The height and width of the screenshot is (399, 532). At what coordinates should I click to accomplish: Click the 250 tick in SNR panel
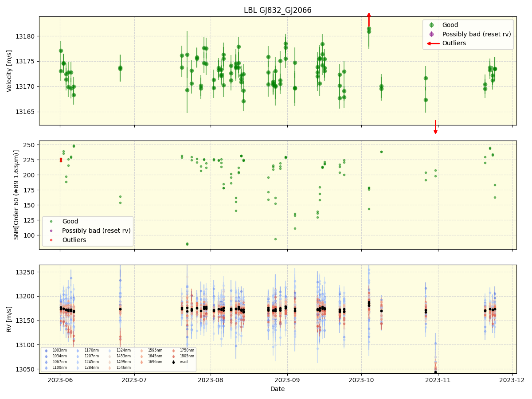(x=30, y=145)
